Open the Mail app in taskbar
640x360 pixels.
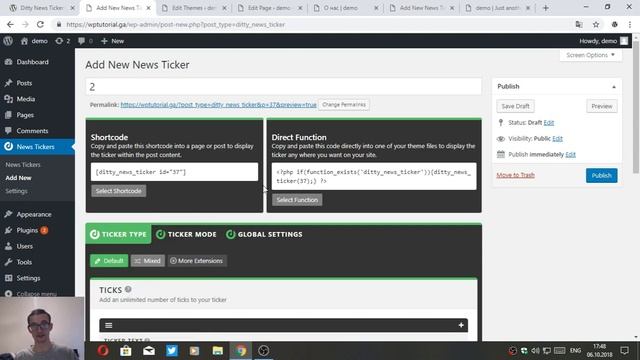pyautogui.click(x=149, y=350)
